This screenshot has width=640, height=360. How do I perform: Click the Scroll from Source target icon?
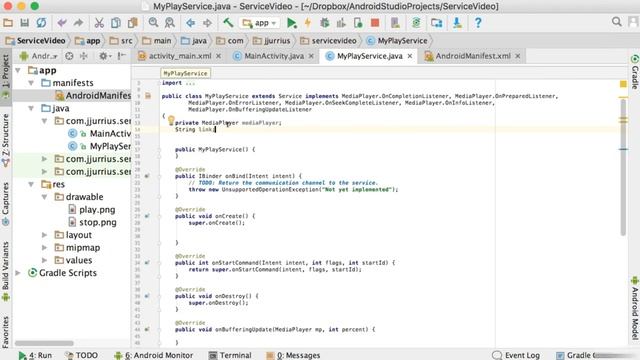(x=69, y=56)
